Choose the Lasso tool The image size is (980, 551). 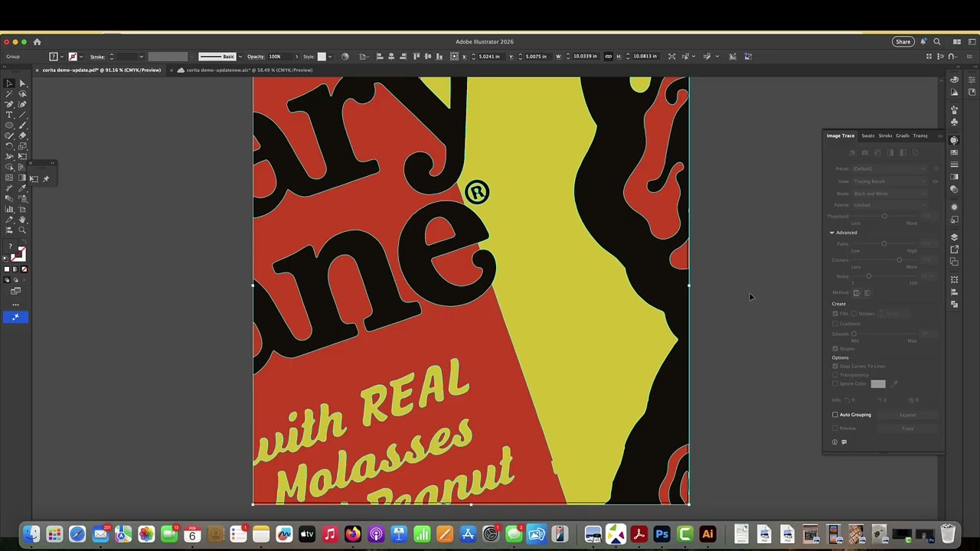pyautogui.click(x=22, y=94)
